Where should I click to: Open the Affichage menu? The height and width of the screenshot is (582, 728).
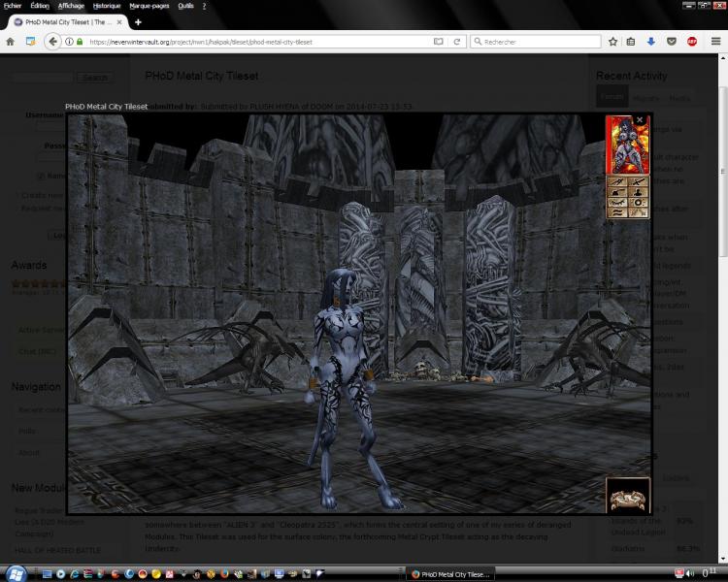point(71,6)
